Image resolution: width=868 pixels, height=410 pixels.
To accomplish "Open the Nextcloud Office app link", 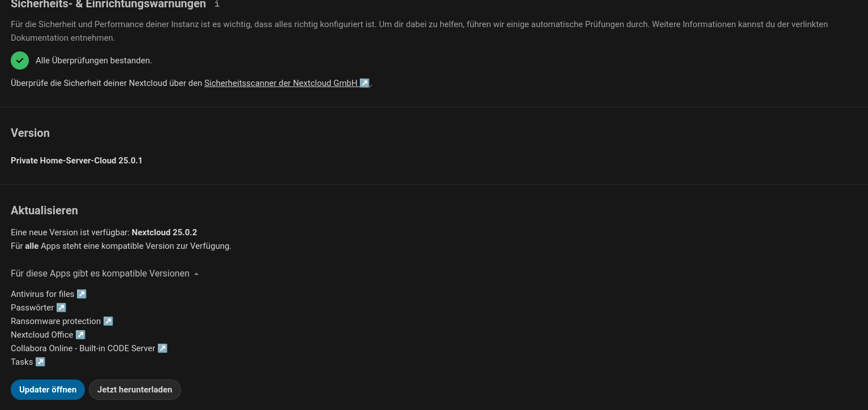I will (x=48, y=335).
